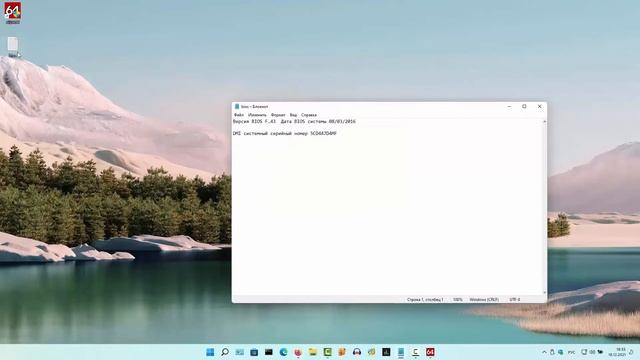Open the Формат menu in Notepad
Image resolution: width=640 pixels, height=360 pixels.
pyautogui.click(x=278, y=115)
